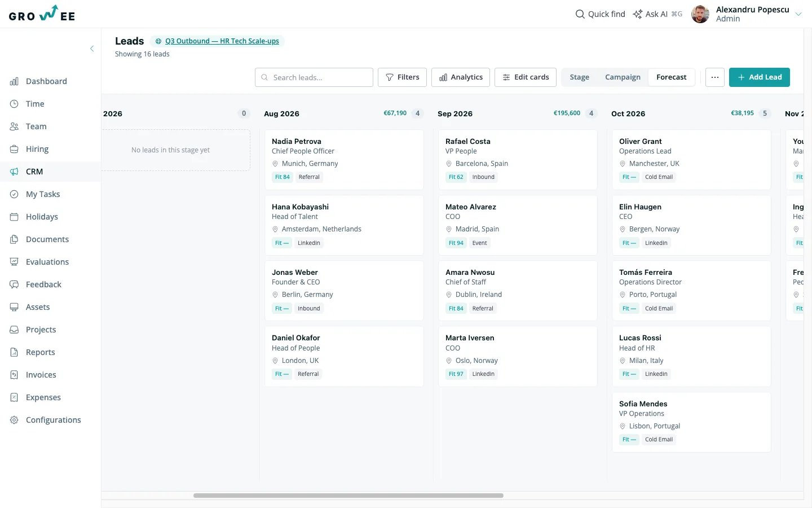Click the Projects icon in sidebar
The image size is (812, 508).
pos(14,330)
